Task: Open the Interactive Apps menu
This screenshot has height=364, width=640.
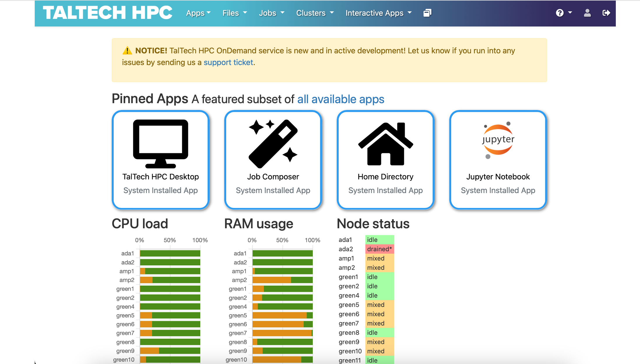Action: (379, 13)
